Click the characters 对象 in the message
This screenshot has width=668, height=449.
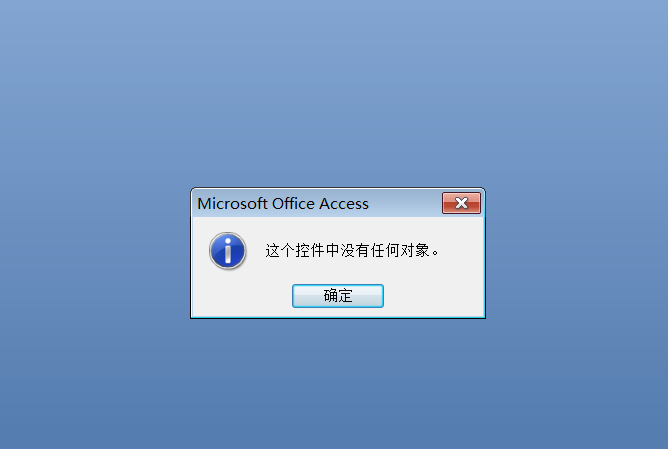point(415,250)
